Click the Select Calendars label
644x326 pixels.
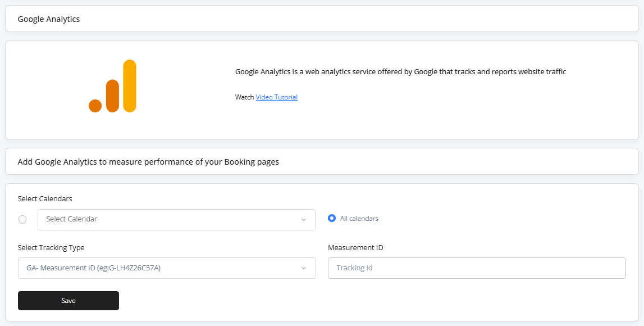click(45, 199)
